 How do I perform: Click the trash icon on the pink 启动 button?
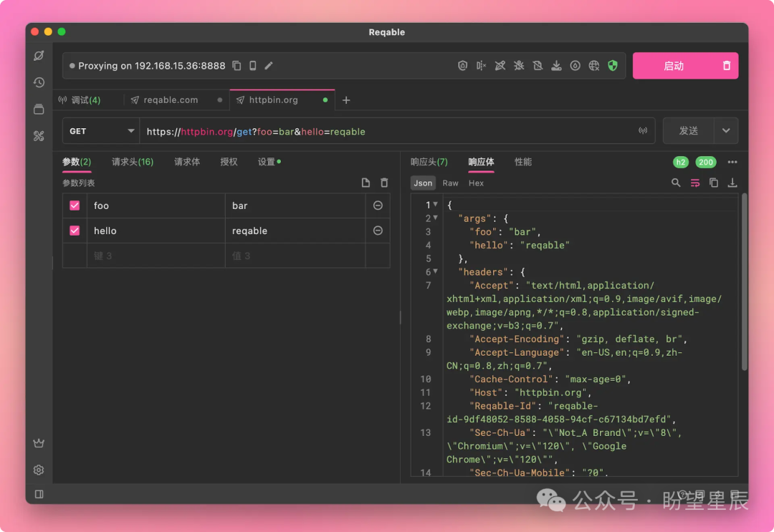pyautogui.click(x=727, y=66)
